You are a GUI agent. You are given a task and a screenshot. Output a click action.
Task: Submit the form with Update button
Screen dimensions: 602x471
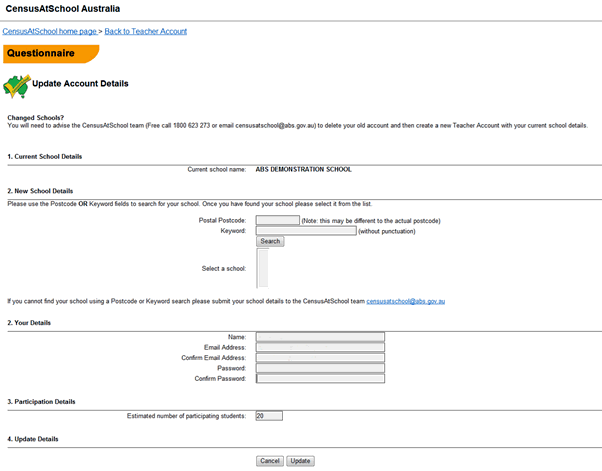point(300,461)
